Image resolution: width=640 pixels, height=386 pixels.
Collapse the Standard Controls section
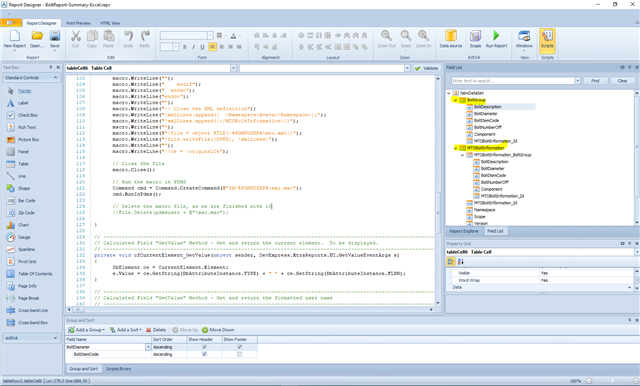56,78
